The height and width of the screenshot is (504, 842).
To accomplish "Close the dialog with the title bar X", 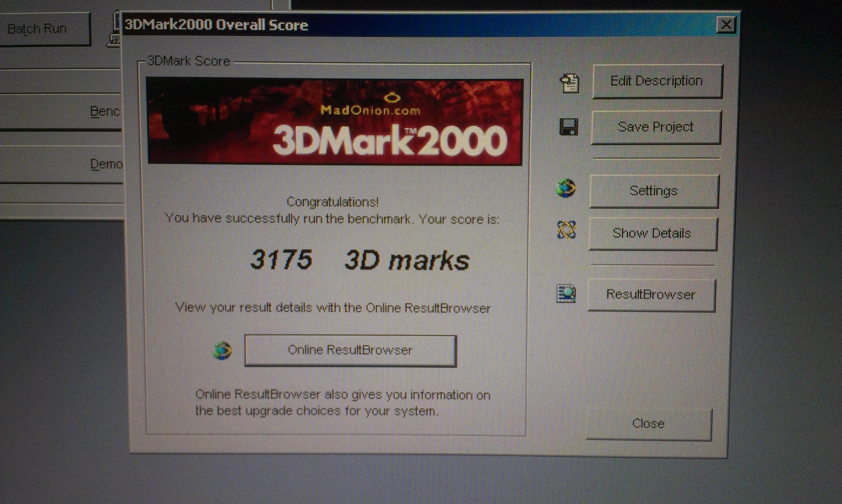I will point(726,25).
